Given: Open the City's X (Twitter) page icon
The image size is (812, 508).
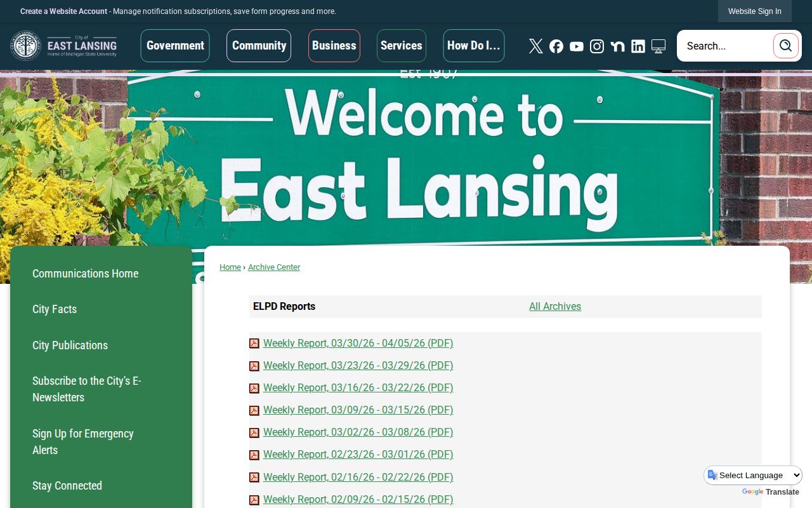Looking at the screenshot, I should [x=536, y=46].
